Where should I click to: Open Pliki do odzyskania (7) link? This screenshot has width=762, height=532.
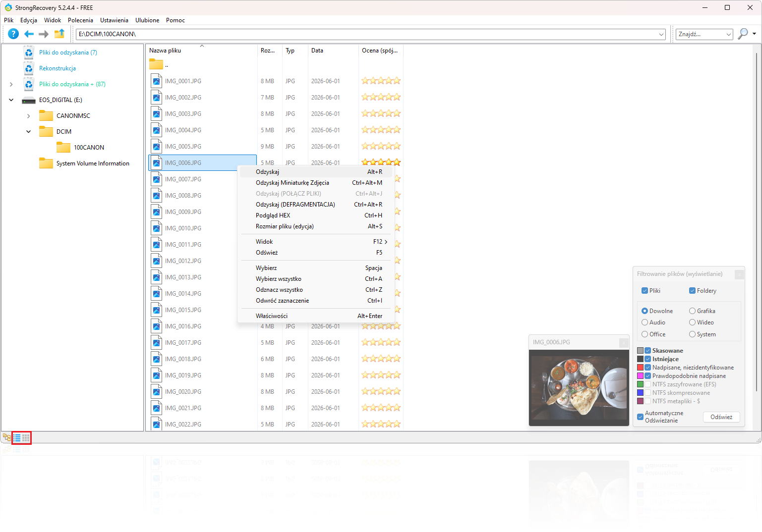pyautogui.click(x=68, y=53)
